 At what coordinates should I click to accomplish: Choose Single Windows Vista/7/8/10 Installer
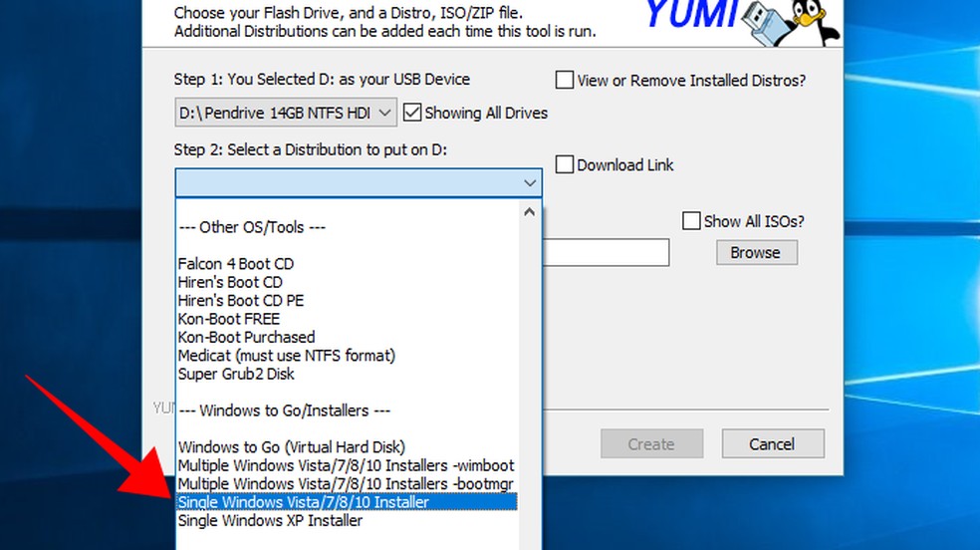(347, 502)
